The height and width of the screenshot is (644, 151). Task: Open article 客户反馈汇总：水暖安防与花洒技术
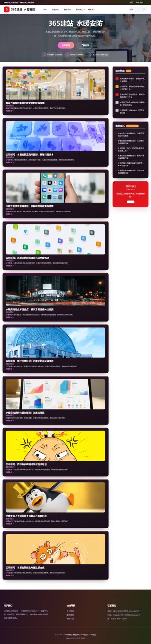tap(29, 361)
